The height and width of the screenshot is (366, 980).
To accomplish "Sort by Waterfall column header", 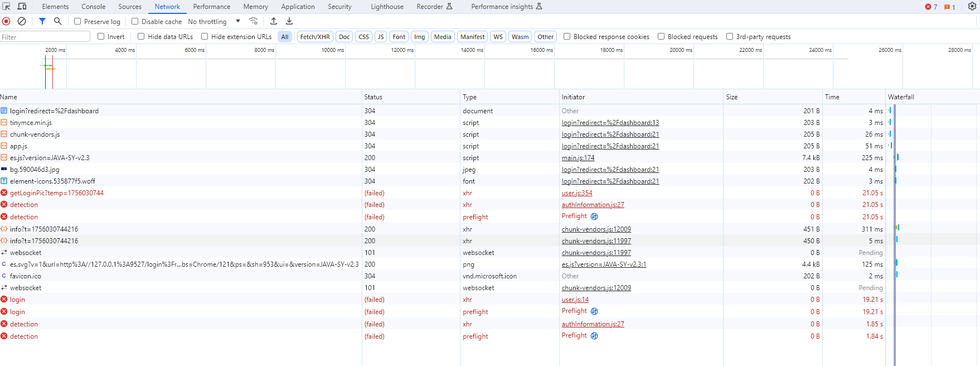I will point(933,97).
